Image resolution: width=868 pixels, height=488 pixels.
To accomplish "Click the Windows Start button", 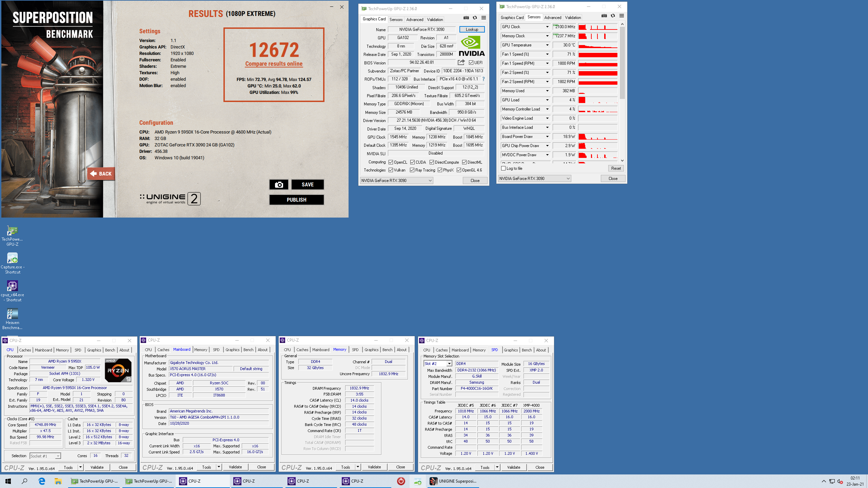I will click(8, 481).
